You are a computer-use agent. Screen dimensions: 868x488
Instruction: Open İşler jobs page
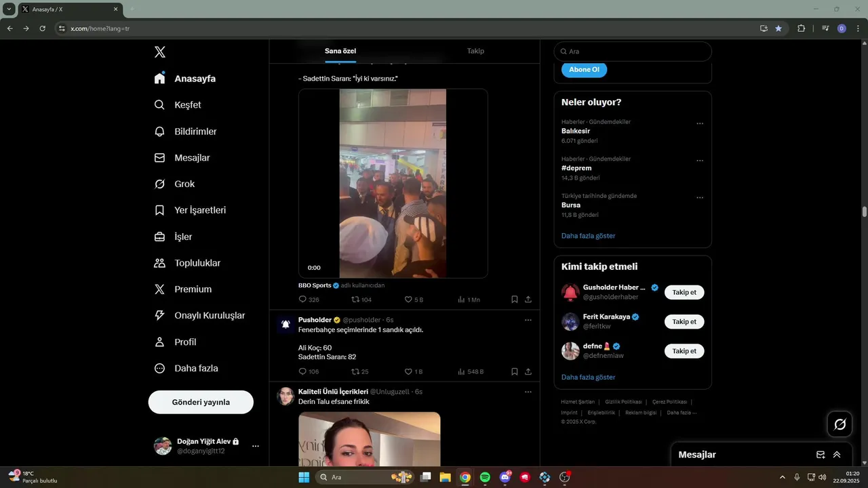tap(173, 237)
